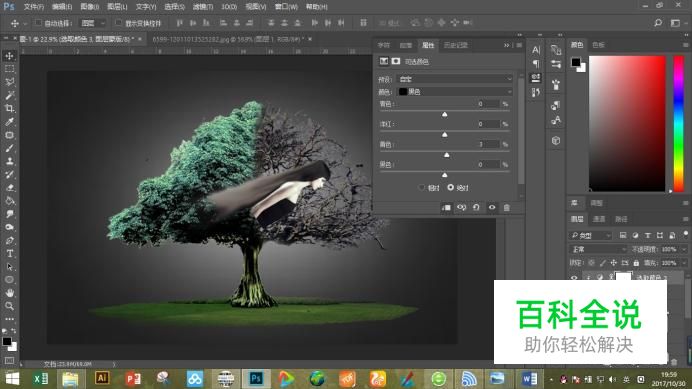The width and height of the screenshot is (692, 389).
Task: Open the blend mode 正常 dropdown
Action: click(598, 249)
